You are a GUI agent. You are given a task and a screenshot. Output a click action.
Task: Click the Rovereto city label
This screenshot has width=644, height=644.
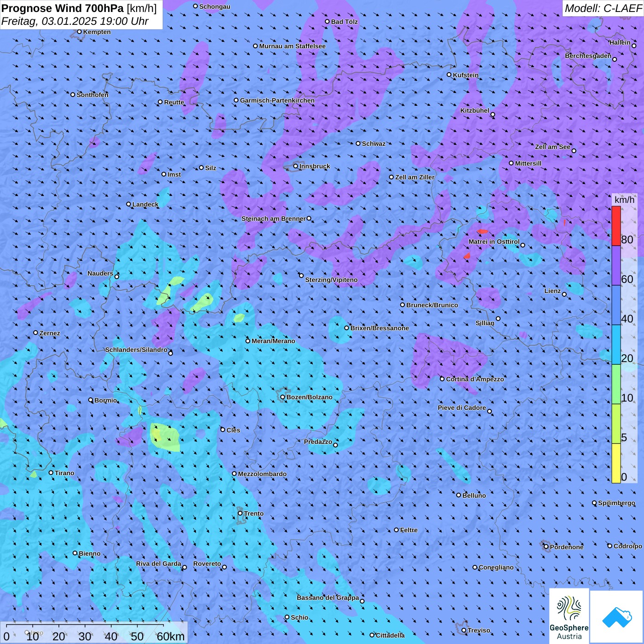click(207, 563)
